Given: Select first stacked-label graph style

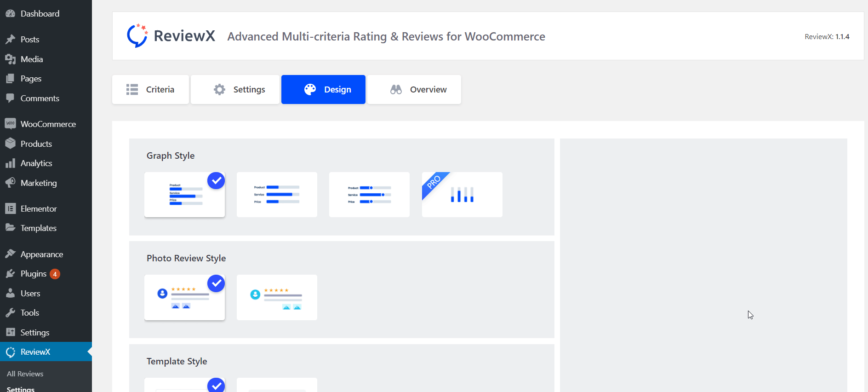Looking at the screenshot, I should click(x=184, y=195).
